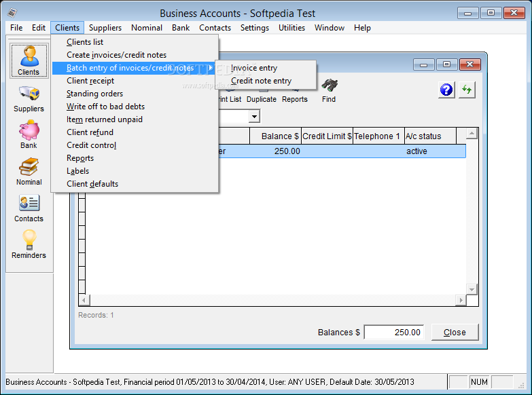Choose Standing orders menu entry
This screenshot has width=532, height=395.
(x=135, y=94)
